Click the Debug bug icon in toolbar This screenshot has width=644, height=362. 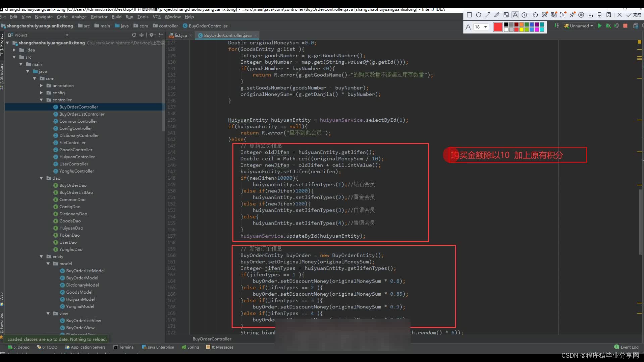[x=608, y=26]
